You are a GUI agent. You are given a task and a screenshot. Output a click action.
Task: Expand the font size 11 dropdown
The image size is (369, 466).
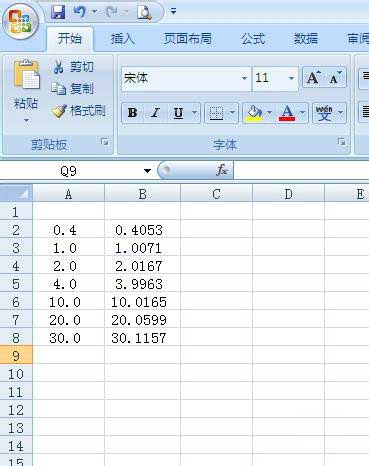[x=291, y=78]
